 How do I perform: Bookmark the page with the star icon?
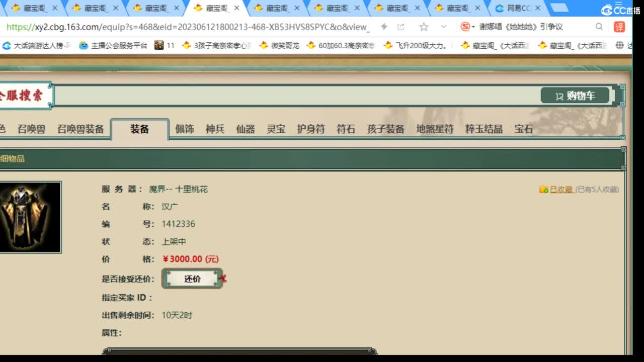[424, 27]
